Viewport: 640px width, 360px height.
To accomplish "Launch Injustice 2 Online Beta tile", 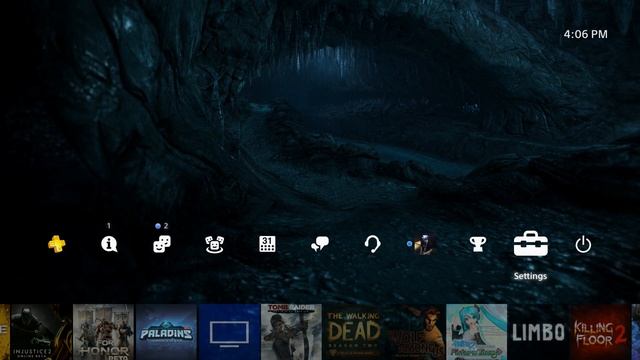I will [41, 332].
